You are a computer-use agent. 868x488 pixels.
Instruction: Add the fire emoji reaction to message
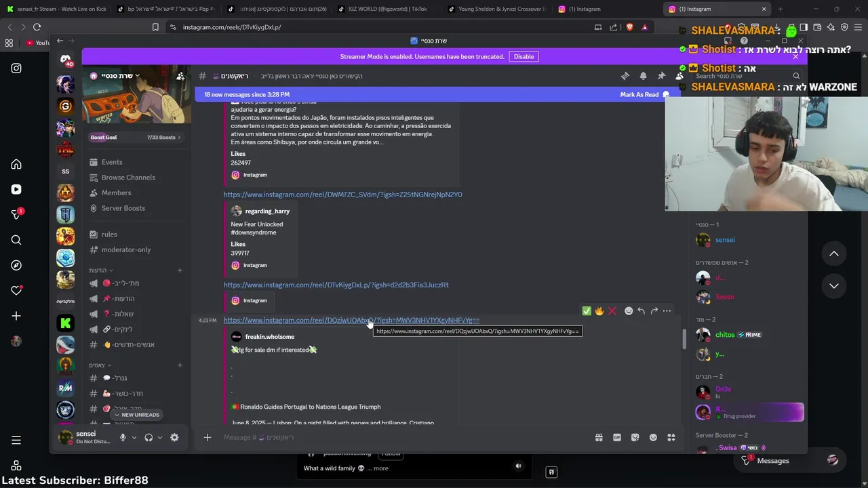[x=599, y=311]
